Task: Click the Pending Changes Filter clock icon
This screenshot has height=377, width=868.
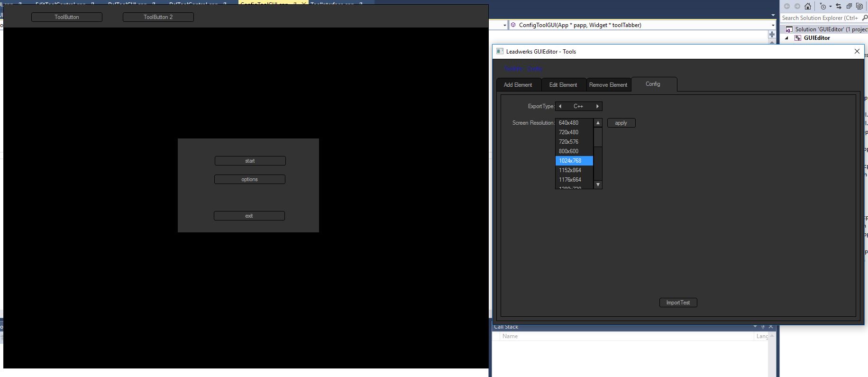Action: [823, 6]
